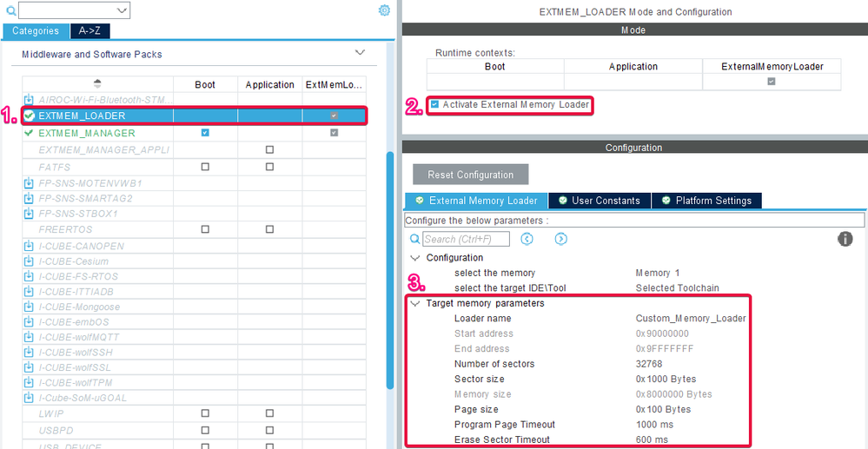The image size is (868, 449).
Task: Collapse Target memory parameters group
Action: (x=414, y=303)
